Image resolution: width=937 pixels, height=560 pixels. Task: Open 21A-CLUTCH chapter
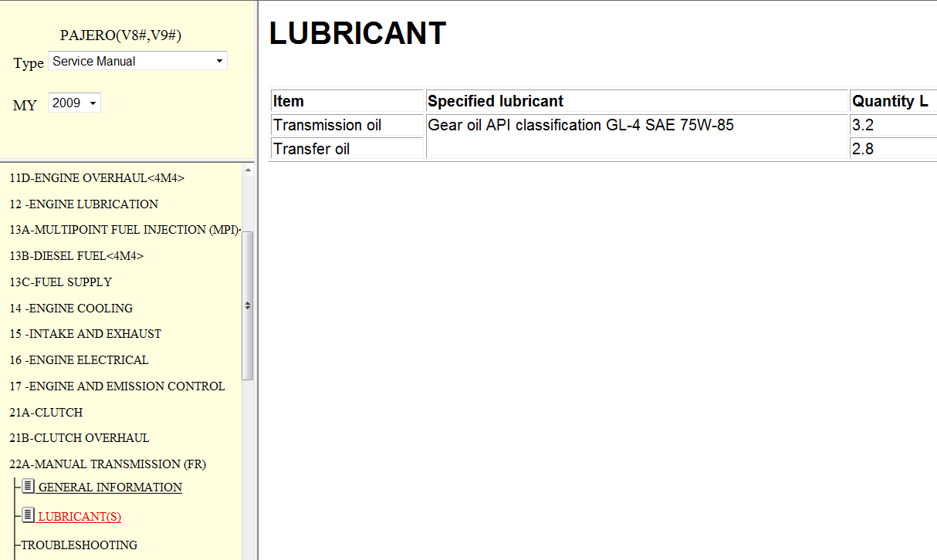46,413
